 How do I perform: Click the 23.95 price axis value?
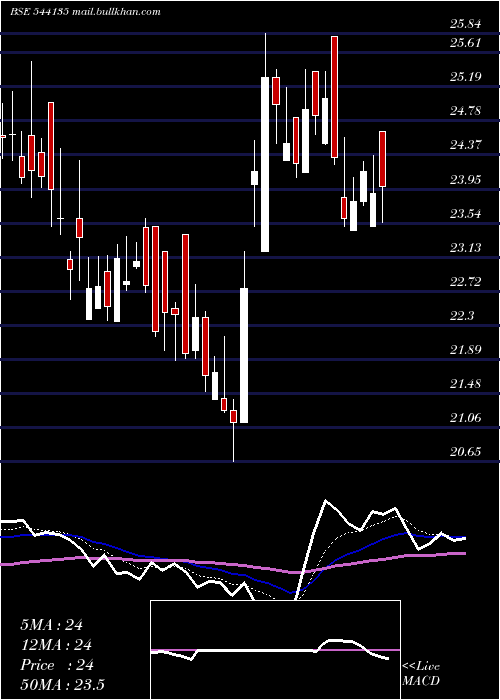466,179
